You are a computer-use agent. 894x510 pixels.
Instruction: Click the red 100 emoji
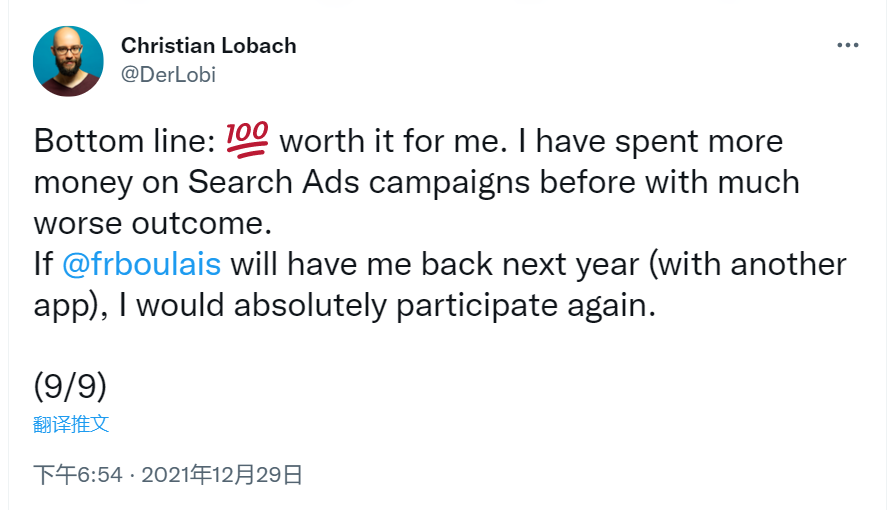point(247,140)
